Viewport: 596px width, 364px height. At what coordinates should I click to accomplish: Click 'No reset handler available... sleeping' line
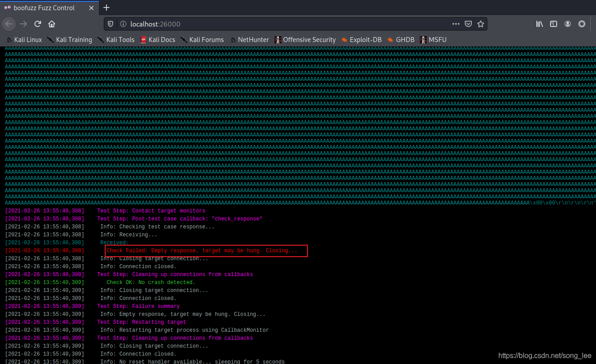tap(192, 362)
